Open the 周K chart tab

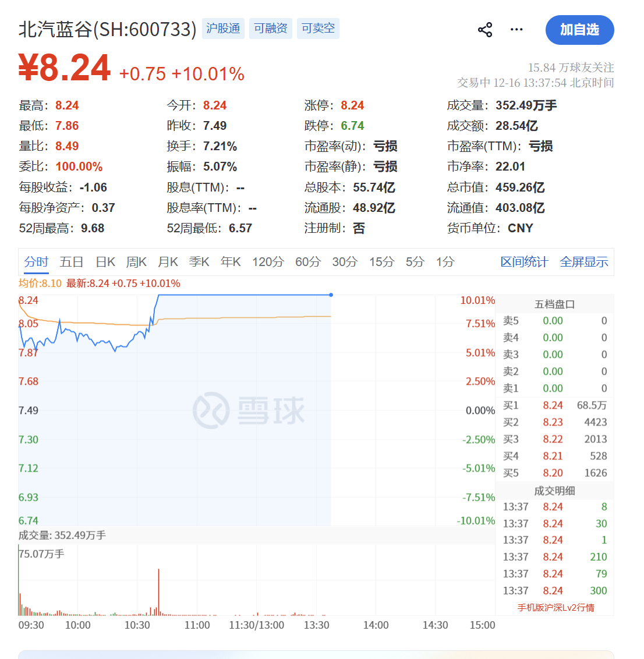pos(136,262)
